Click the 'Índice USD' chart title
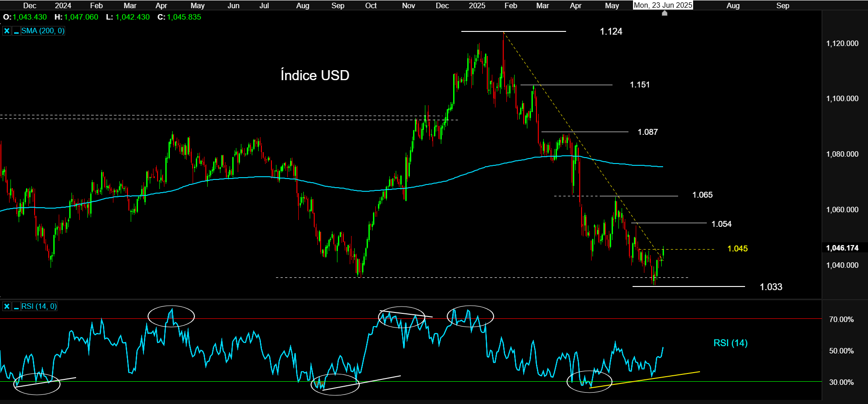This screenshot has width=868, height=404. click(315, 75)
